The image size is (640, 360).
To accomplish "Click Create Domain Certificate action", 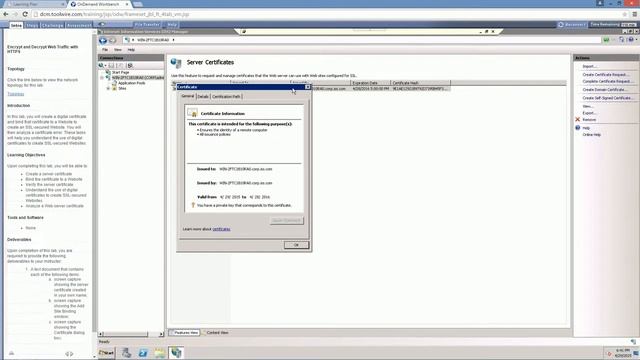I will [604, 89].
